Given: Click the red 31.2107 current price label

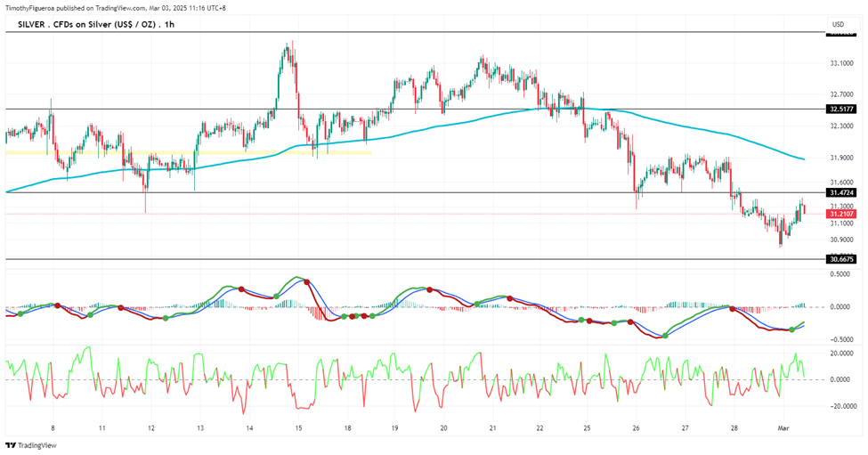Looking at the screenshot, I should tap(841, 214).
